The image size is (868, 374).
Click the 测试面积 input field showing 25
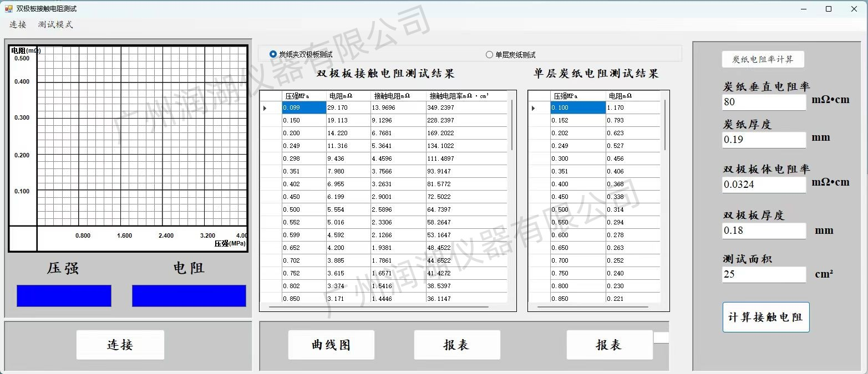click(x=764, y=274)
